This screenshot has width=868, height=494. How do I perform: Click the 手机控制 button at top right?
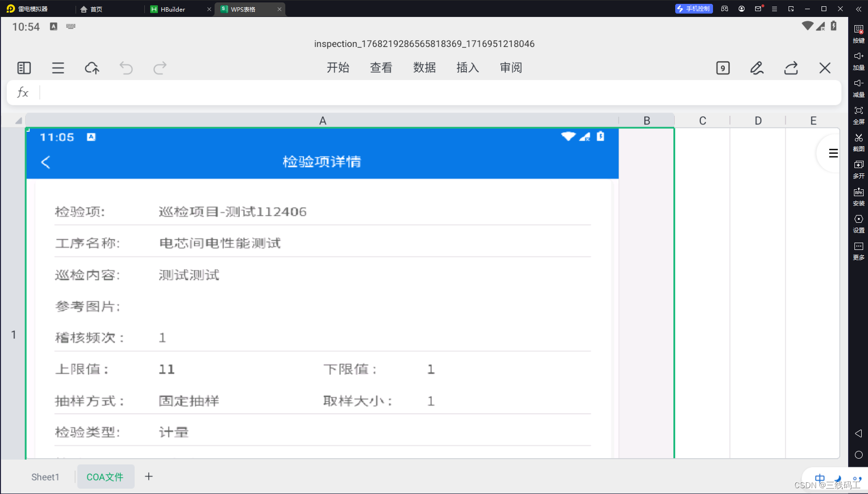point(694,8)
